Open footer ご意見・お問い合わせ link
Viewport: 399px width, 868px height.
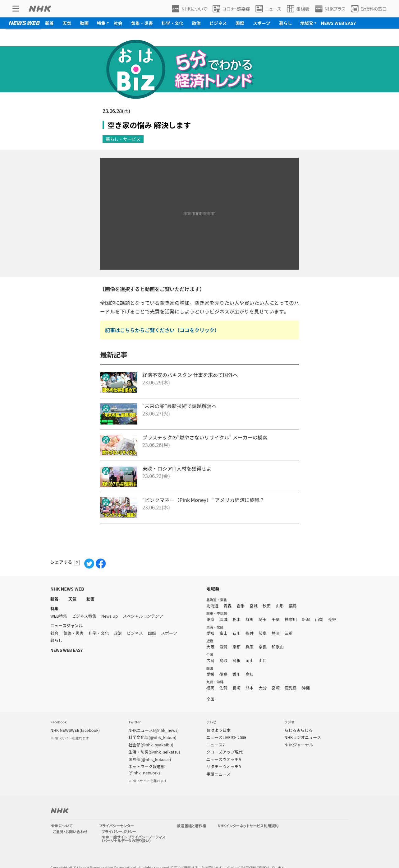[70, 832]
